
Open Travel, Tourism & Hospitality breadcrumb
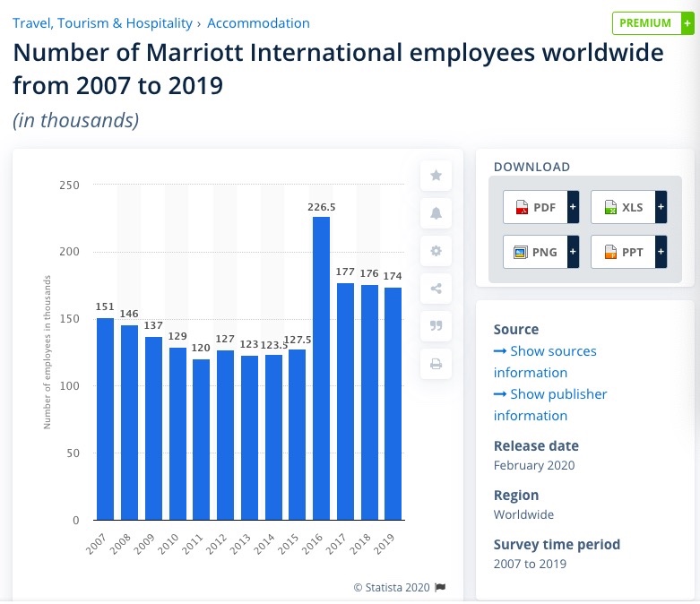[102, 23]
